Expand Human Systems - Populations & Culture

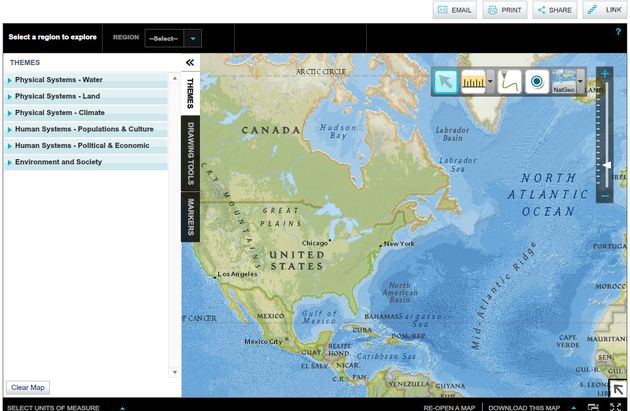click(x=86, y=129)
